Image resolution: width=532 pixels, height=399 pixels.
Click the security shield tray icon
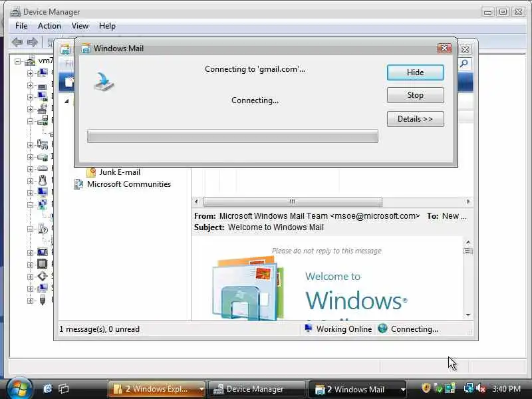pos(426,388)
